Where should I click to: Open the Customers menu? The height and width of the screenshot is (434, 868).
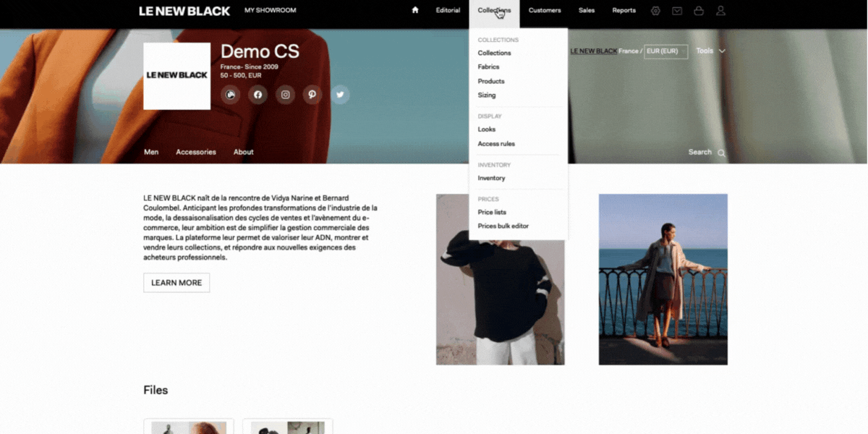click(x=545, y=10)
